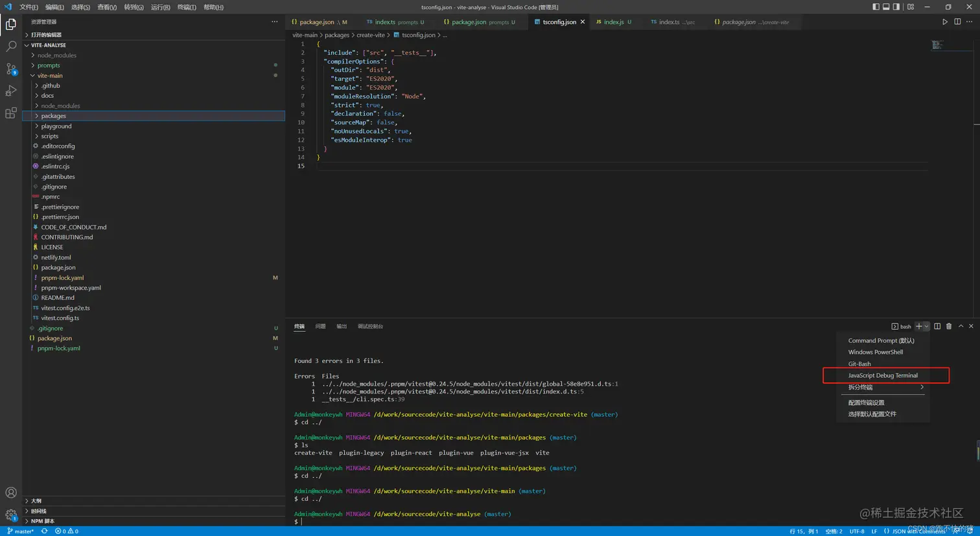
Task: Open the Search view in activity bar
Action: click(11, 47)
